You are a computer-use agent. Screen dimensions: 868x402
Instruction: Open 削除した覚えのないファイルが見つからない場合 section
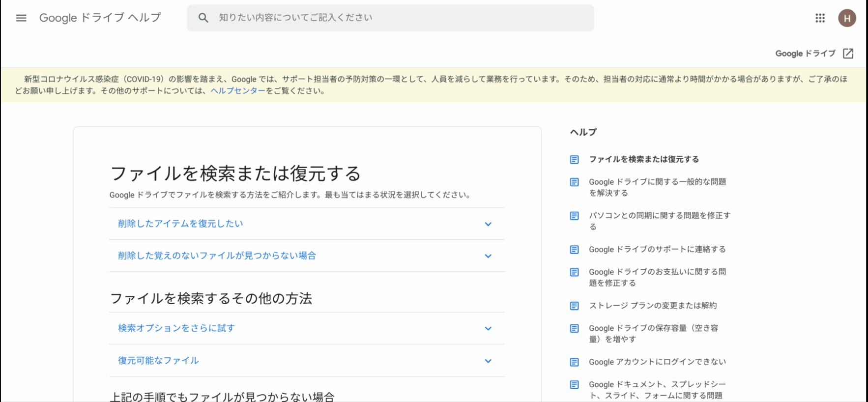[307, 256]
